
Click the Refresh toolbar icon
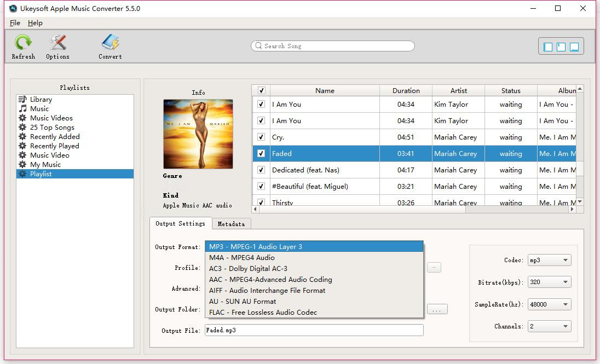23,42
